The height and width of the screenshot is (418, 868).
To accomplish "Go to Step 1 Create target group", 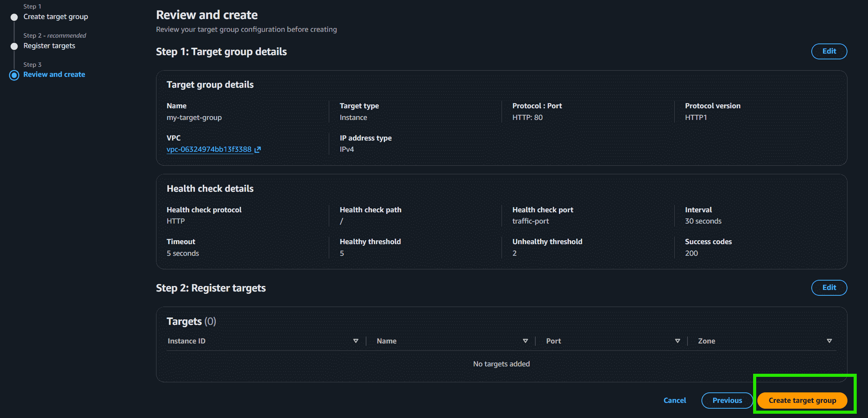I will 56,17.
